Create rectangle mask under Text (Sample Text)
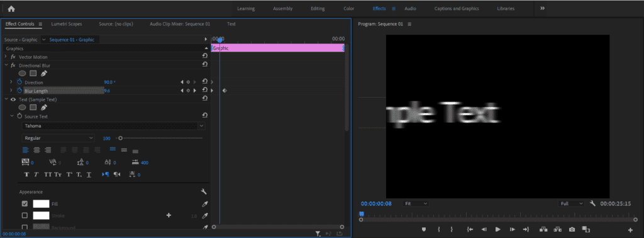This screenshot has height=238, width=644. point(33,108)
